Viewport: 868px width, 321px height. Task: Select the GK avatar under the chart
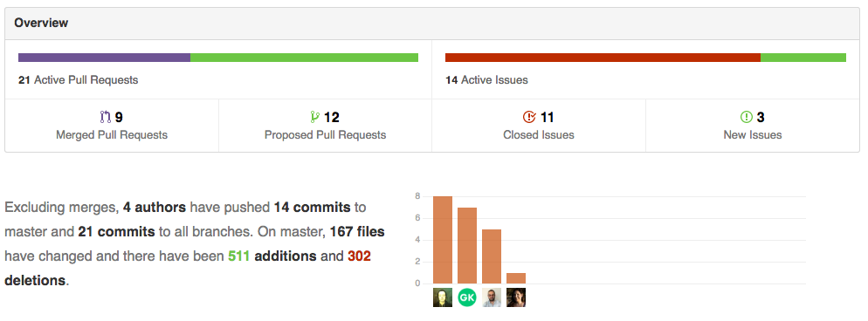(x=466, y=297)
